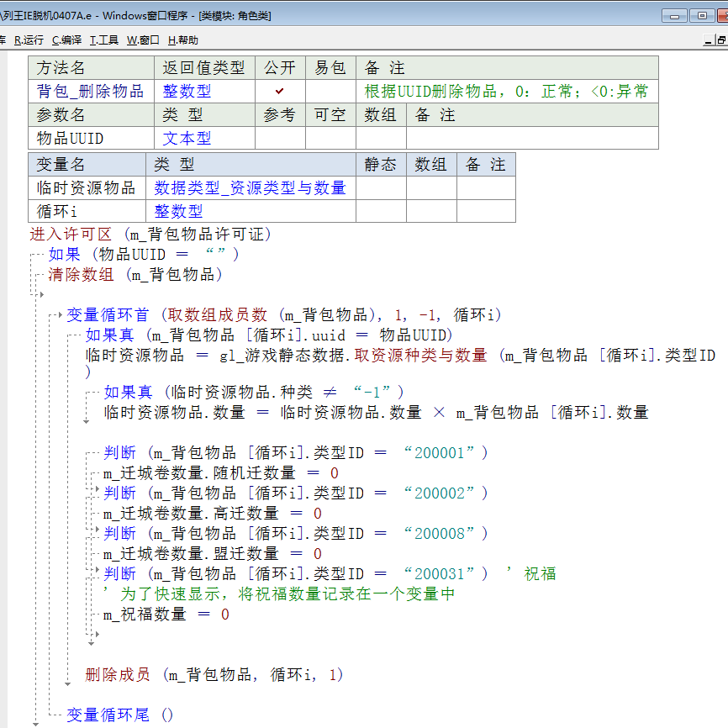Open the R.运行 menu

[28, 40]
